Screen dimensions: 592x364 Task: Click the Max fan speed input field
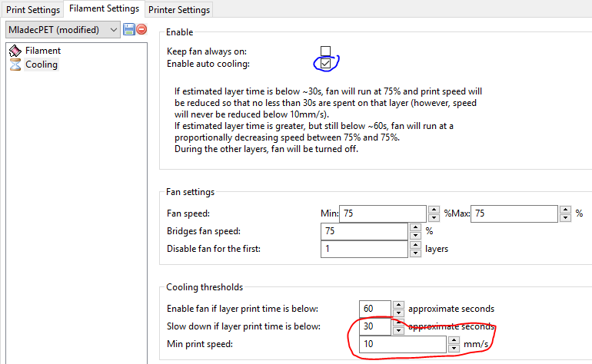coord(515,213)
